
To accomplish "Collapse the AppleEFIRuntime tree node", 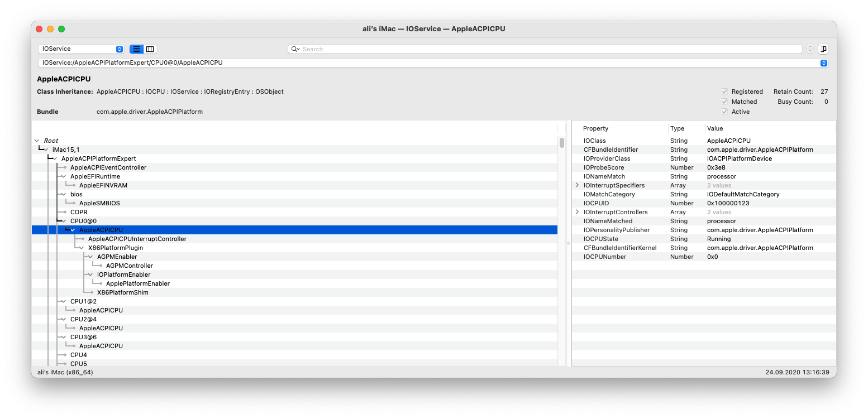I will 64,176.
